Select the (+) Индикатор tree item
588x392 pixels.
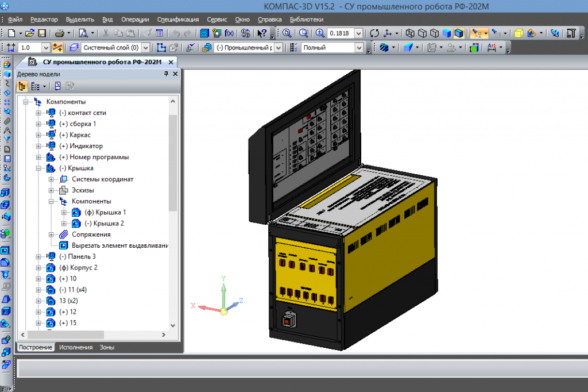[80, 146]
